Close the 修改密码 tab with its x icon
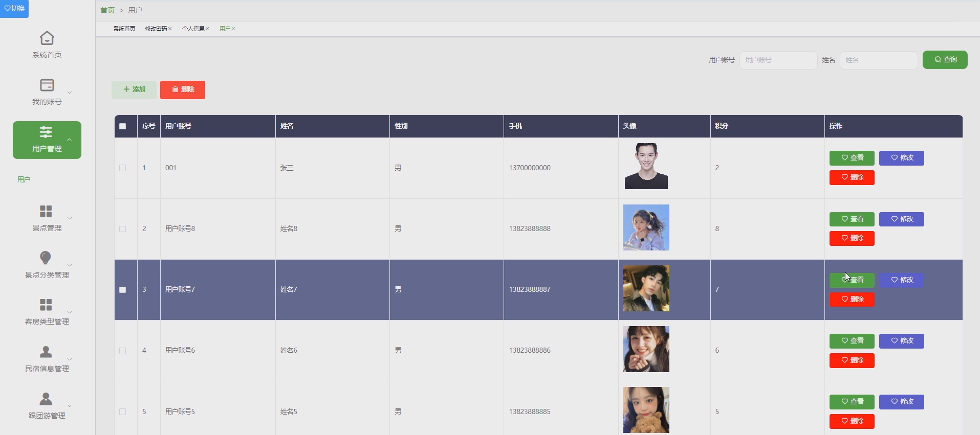 [x=170, y=29]
